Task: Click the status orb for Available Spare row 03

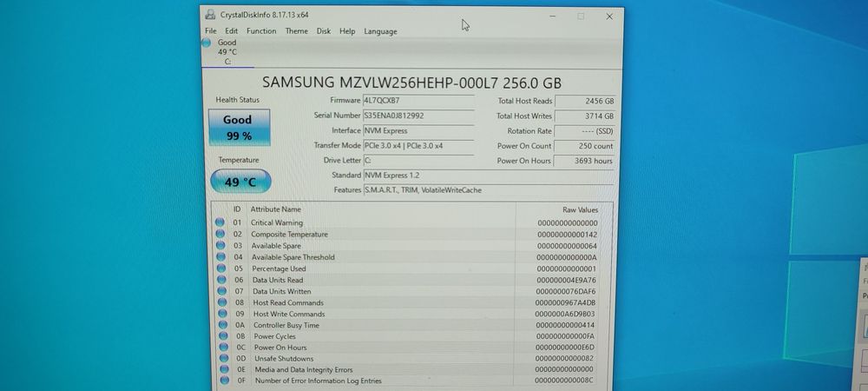Action: [x=220, y=245]
